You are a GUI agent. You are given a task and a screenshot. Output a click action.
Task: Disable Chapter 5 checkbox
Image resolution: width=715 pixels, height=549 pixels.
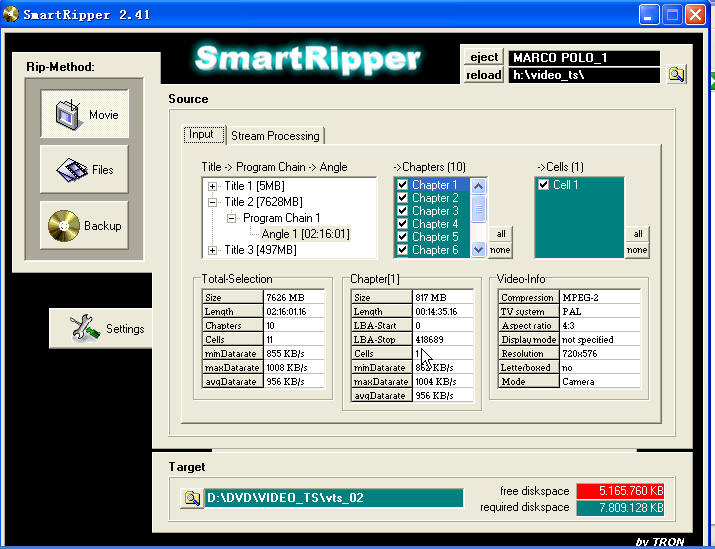pos(402,237)
